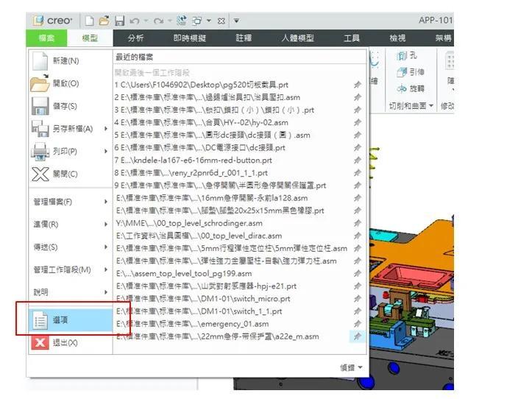
Task: Click the 孔 hole tool in ribbon
Action: tap(407, 56)
